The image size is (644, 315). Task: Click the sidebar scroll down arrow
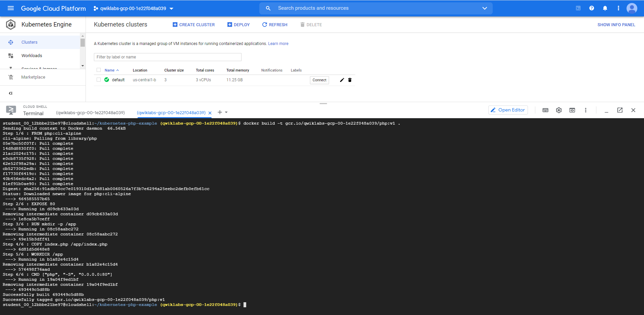click(x=83, y=66)
